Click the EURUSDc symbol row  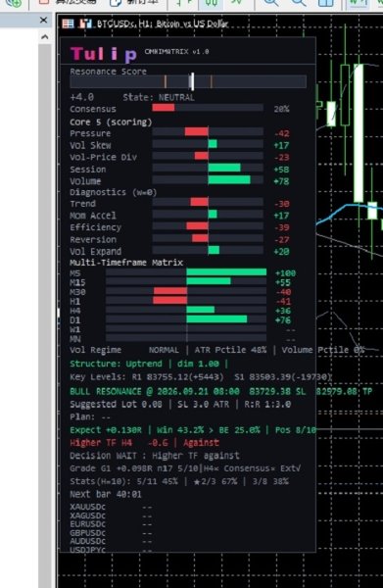111,524
